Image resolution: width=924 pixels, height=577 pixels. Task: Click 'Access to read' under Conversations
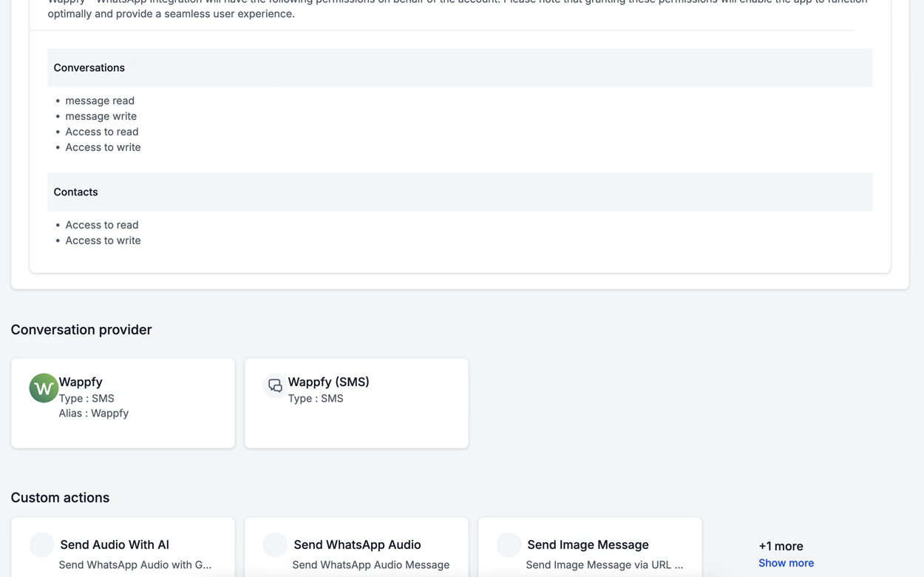point(102,132)
